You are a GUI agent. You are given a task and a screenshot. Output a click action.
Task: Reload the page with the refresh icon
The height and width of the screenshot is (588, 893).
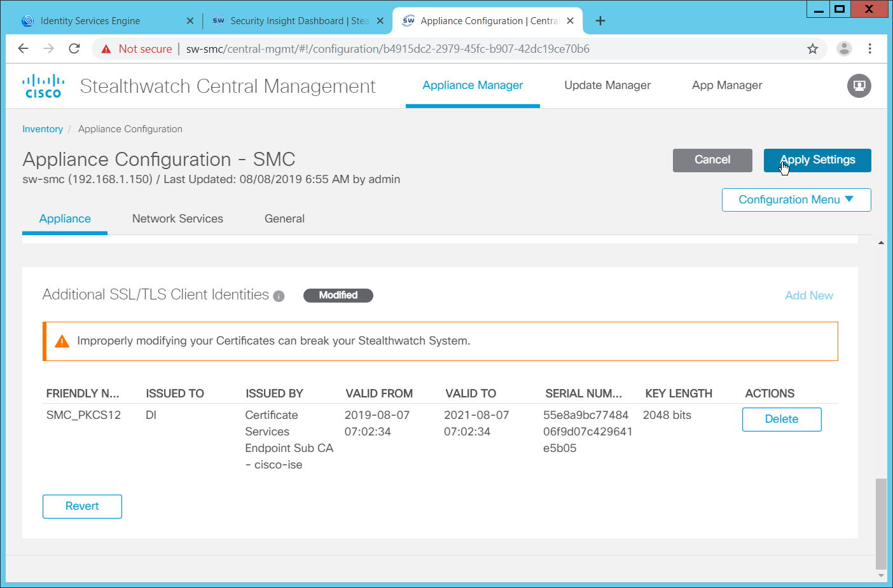[74, 49]
